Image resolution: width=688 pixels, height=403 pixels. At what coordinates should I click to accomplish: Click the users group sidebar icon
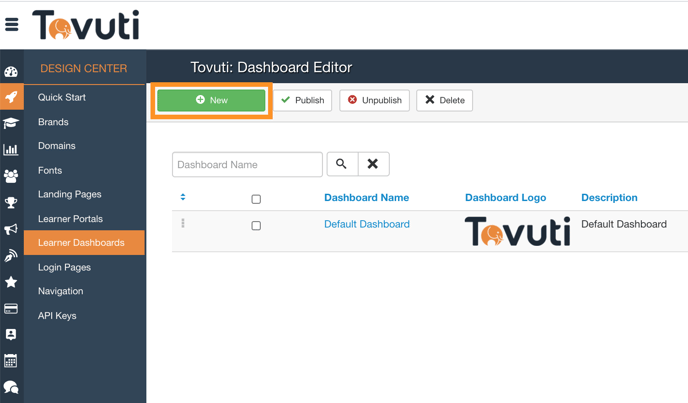tap(11, 176)
